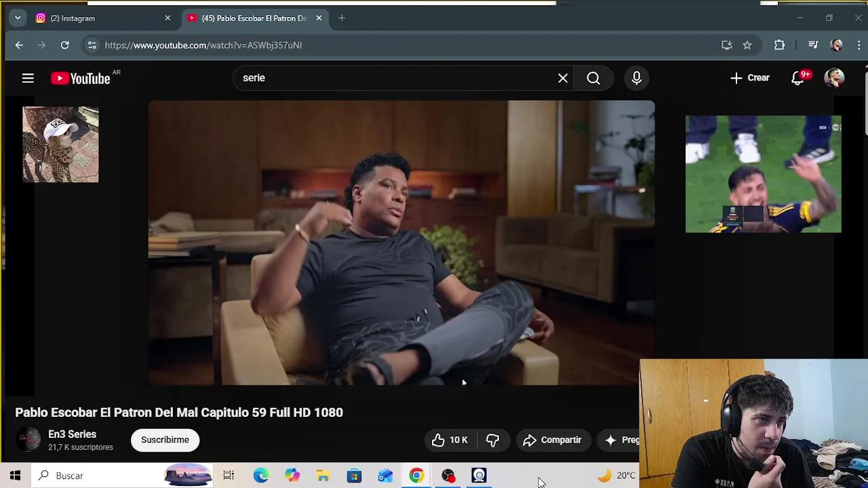The height and width of the screenshot is (488, 868).
Task: Click the 21,7 K suscriptores text
Action: click(x=81, y=447)
